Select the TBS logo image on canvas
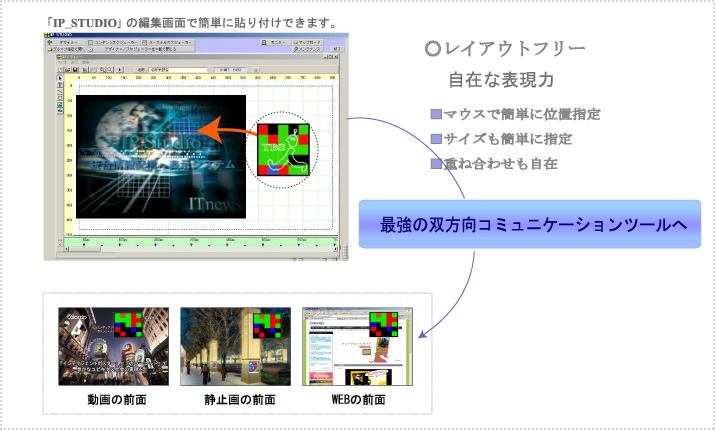 point(283,150)
